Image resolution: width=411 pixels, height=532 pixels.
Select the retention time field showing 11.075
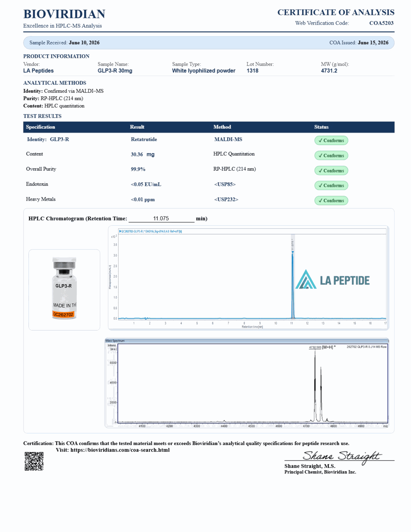(161, 218)
